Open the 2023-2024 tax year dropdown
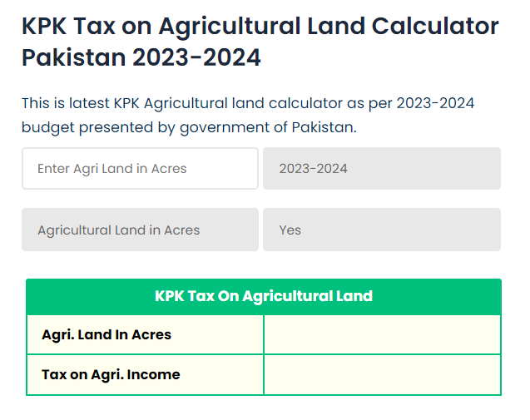530x420 pixels. click(381, 169)
